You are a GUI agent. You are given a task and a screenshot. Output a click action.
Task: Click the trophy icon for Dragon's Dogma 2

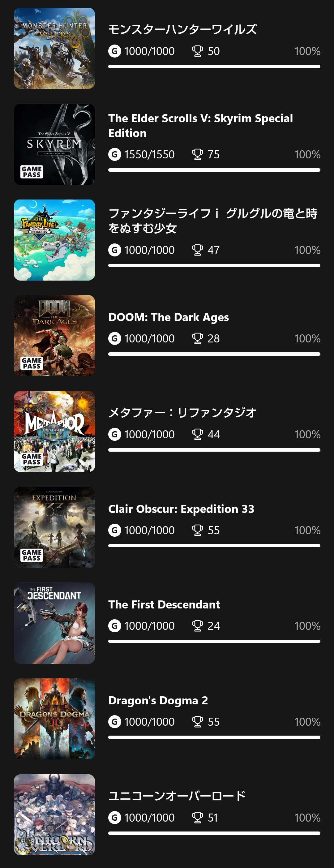tap(197, 721)
